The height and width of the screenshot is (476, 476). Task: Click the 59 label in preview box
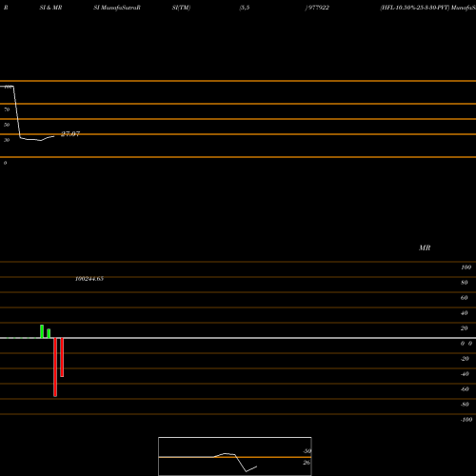coord(307,451)
